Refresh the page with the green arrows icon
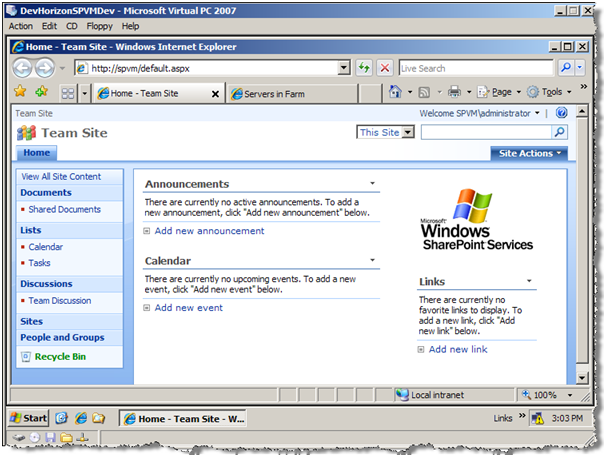606x457 pixels. 364,68
